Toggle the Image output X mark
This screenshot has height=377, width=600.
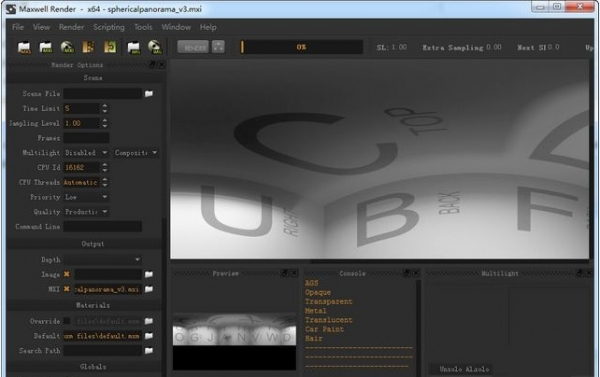(x=67, y=274)
